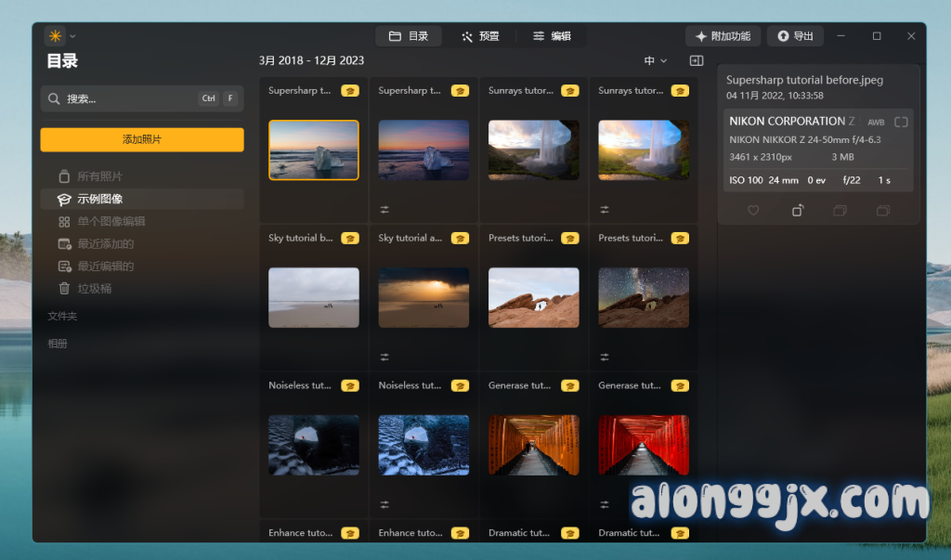Click tutorial badge on first Sunrays thumbnail
The width and height of the screenshot is (951, 560).
570,91
